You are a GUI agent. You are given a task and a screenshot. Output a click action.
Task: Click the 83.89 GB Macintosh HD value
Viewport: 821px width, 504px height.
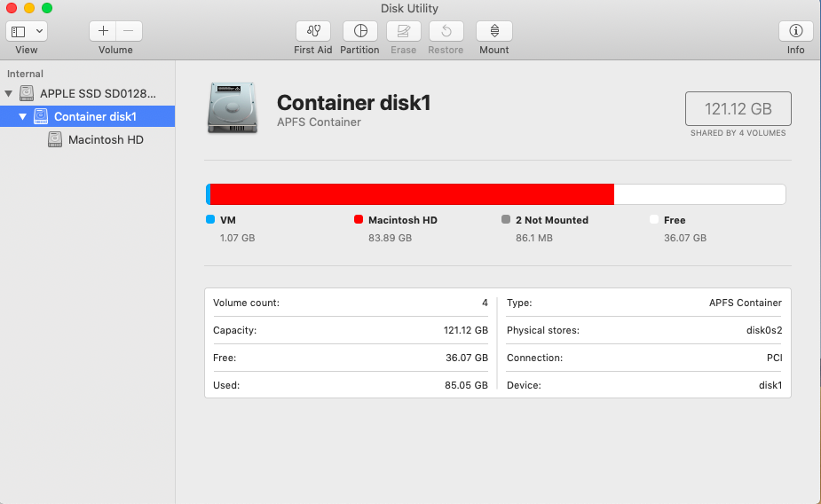pos(390,238)
